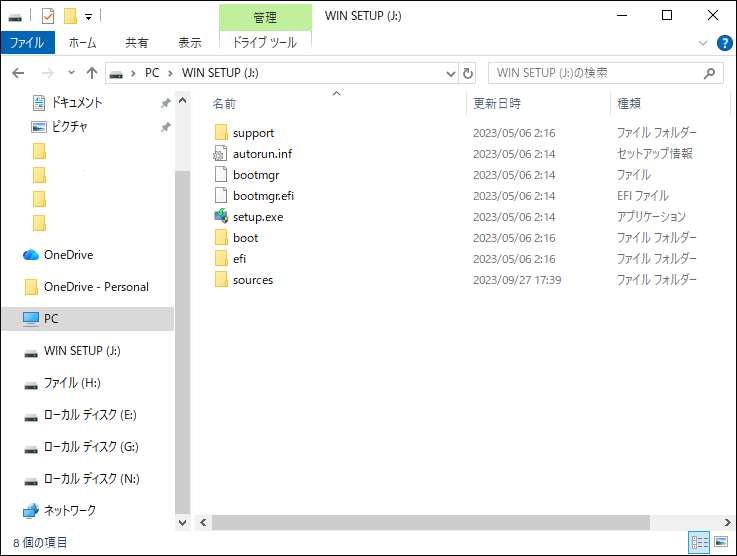Sort by the 種類 column header
This screenshot has height=556, width=737.
point(628,103)
